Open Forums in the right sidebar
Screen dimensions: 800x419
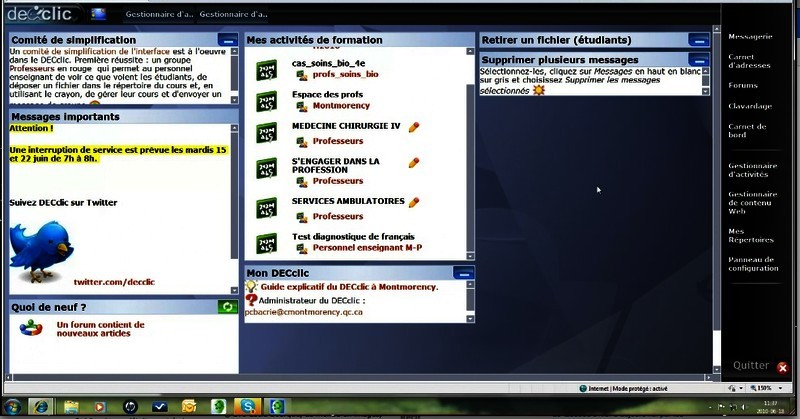click(x=743, y=86)
